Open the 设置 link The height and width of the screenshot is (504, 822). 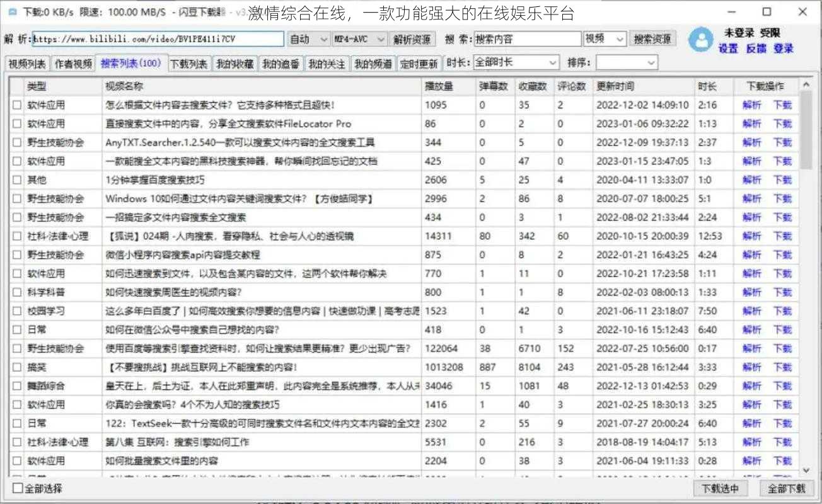[x=728, y=49]
